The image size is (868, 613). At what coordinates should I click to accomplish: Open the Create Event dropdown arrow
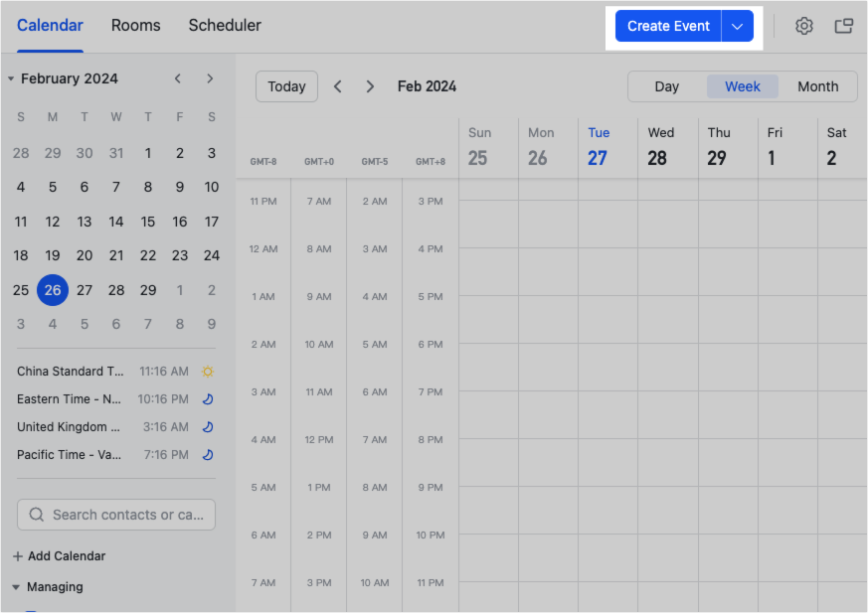[x=736, y=26]
